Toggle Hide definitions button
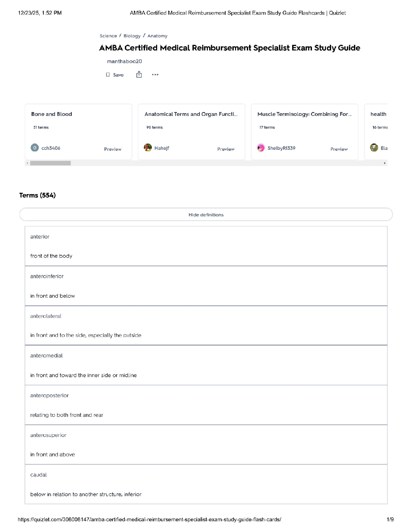Viewport: 411px width, 532px height. 206,215
